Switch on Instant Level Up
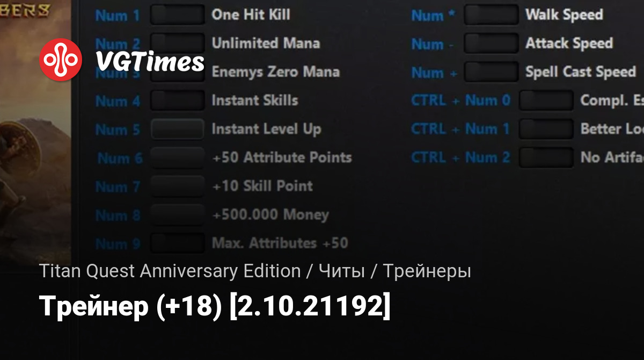The width and height of the screenshot is (644, 360). click(x=178, y=129)
